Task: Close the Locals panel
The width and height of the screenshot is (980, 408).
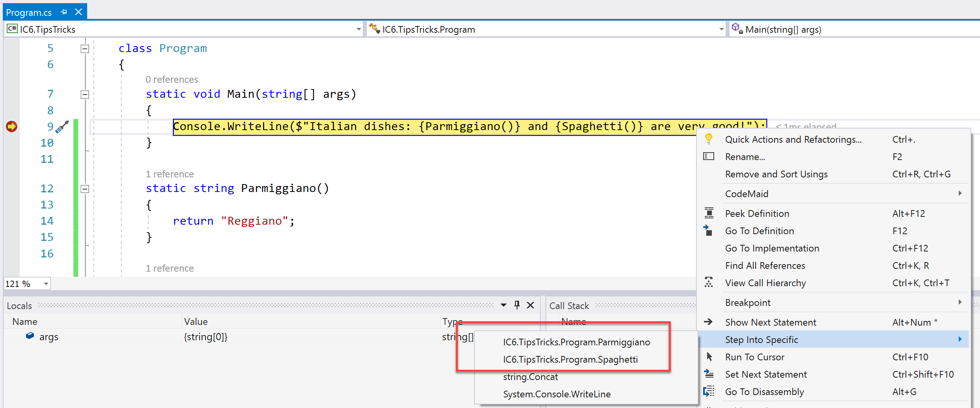Action: pyautogui.click(x=530, y=305)
